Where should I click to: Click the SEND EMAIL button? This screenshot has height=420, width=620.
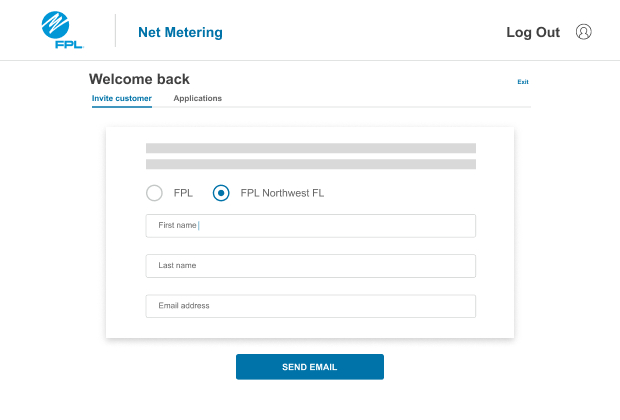[310, 367]
